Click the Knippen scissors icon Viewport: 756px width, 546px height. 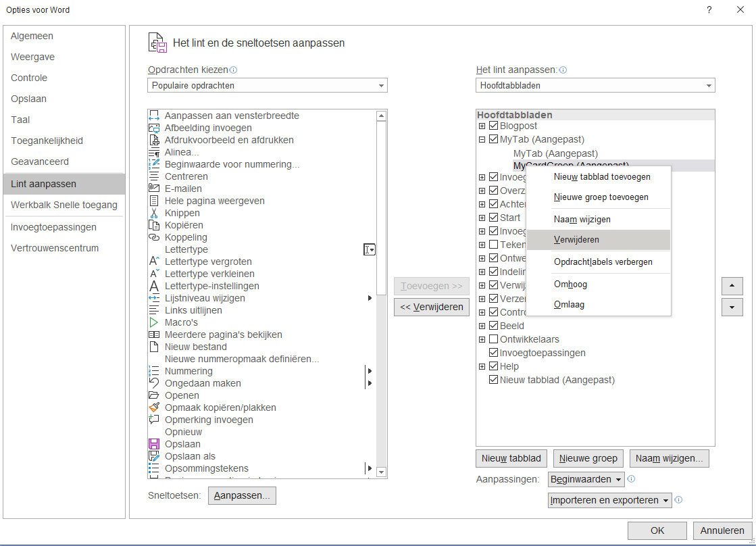tap(154, 213)
